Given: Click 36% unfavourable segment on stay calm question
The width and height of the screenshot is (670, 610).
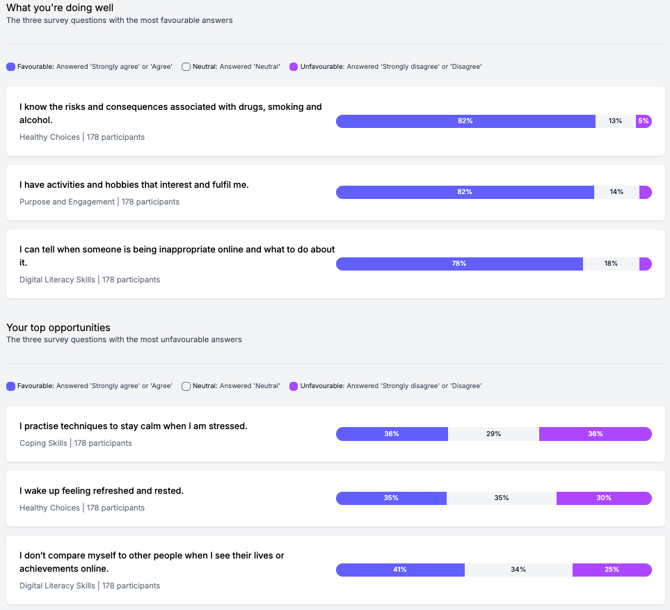Looking at the screenshot, I should tap(595, 434).
